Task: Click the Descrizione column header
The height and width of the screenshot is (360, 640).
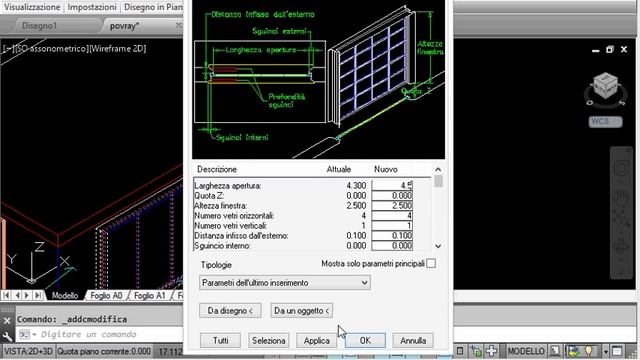Action: coord(217,169)
